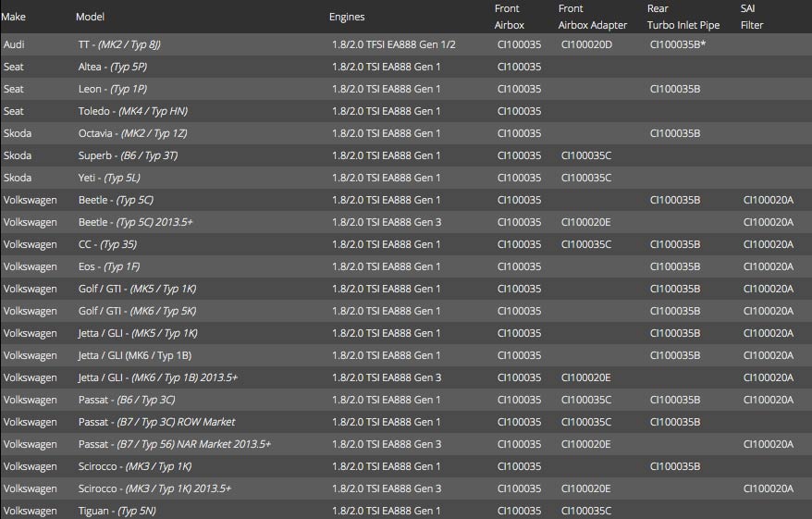The width and height of the screenshot is (812, 519).
Task: Click CI100035C in the Passat B6 row
Action: tap(586, 400)
